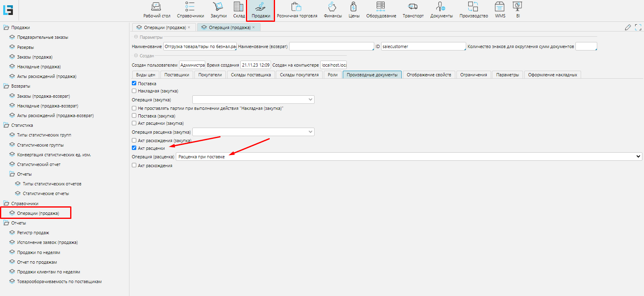644x296 pixels.
Task: Open Накладные (продажа) in sidebar
Action: [x=39, y=67]
